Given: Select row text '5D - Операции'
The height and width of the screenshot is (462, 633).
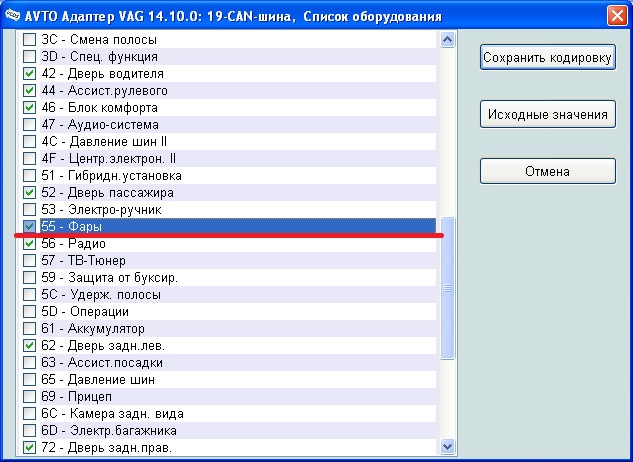Looking at the screenshot, I should coord(85,312).
